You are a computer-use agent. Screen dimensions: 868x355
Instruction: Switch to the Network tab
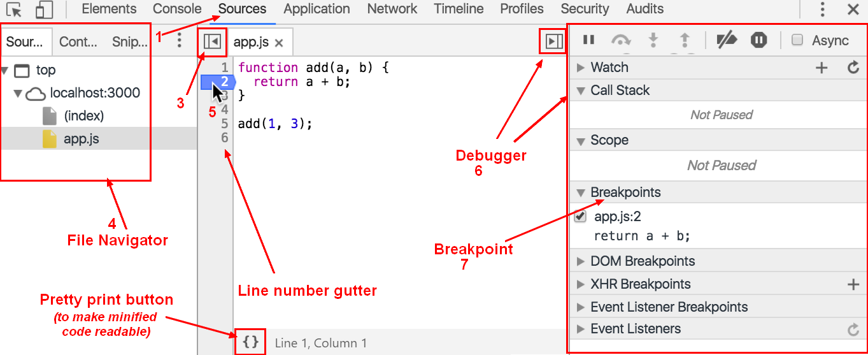coord(392,9)
